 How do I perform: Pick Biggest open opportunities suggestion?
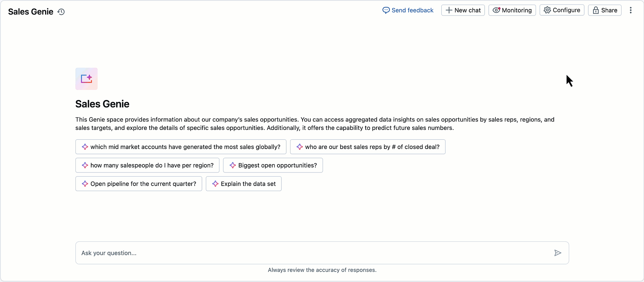(x=273, y=165)
